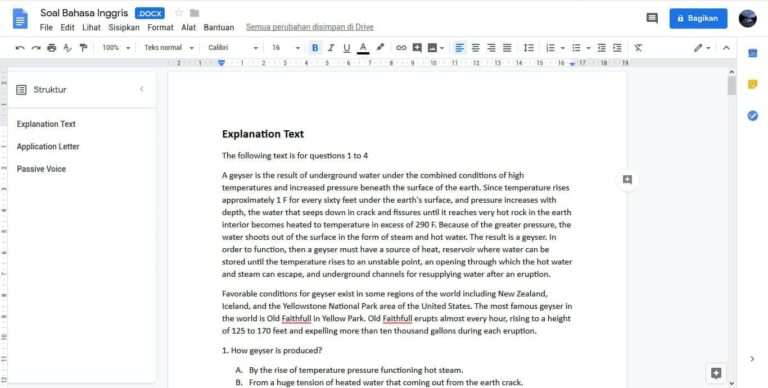Open the comment history icon
The width and height of the screenshot is (768, 388).
[651, 18]
